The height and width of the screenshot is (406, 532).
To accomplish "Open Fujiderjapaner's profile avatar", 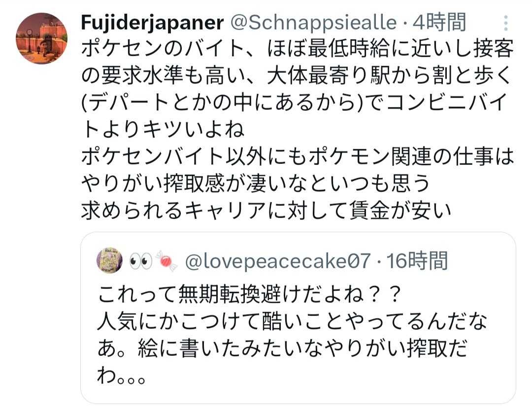I will (x=41, y=38).
